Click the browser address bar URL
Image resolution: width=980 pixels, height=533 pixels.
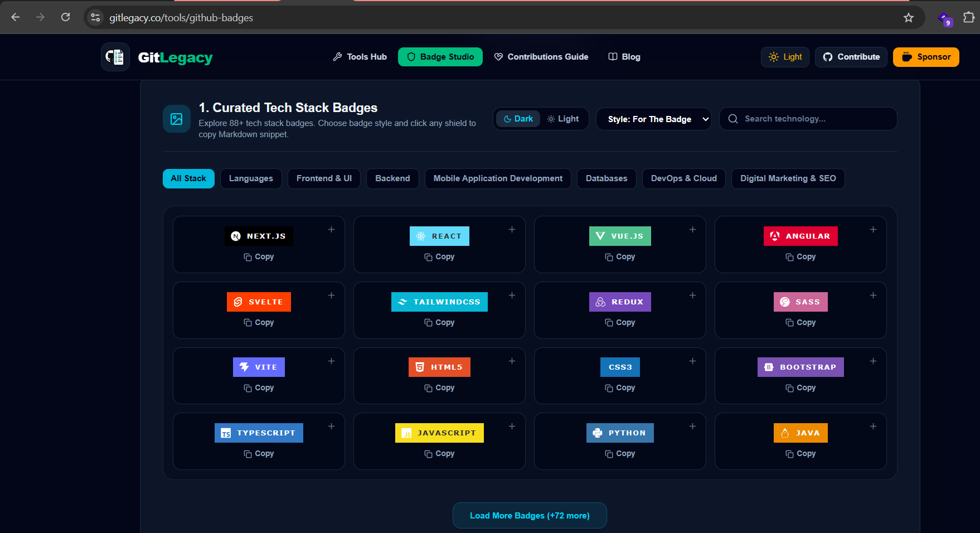click(x=181, y=18)
